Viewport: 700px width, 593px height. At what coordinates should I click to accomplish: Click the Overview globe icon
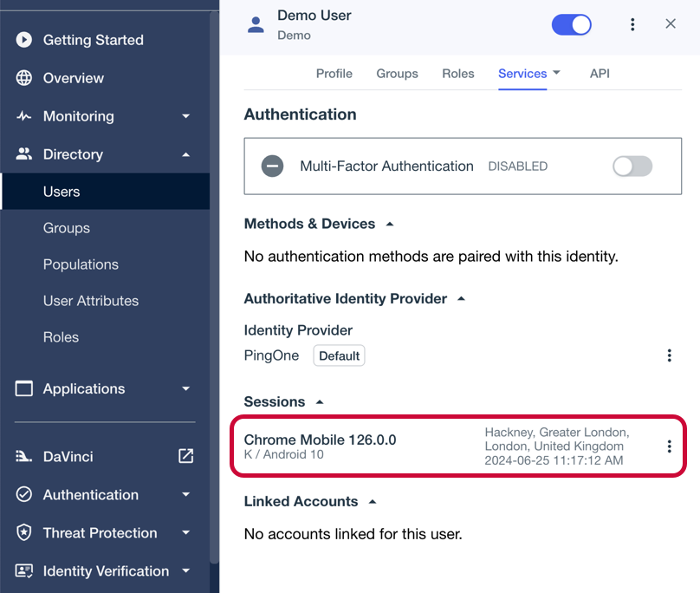point(24,78)
